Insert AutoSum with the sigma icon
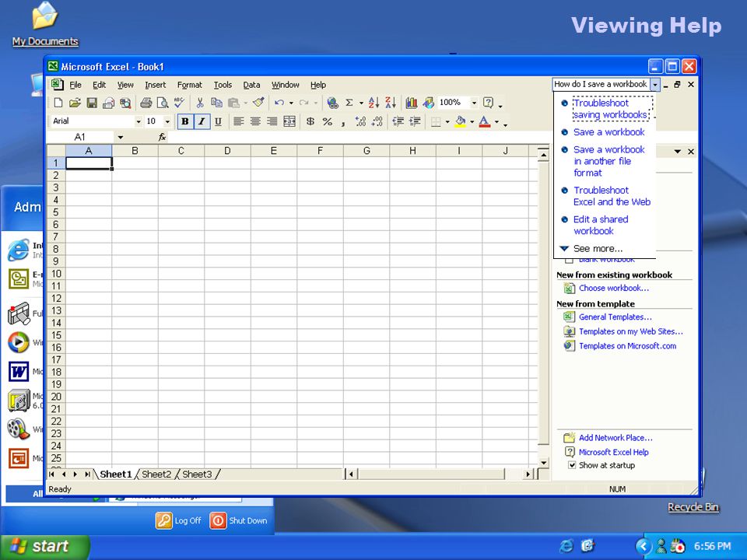 tap(349, 103)
